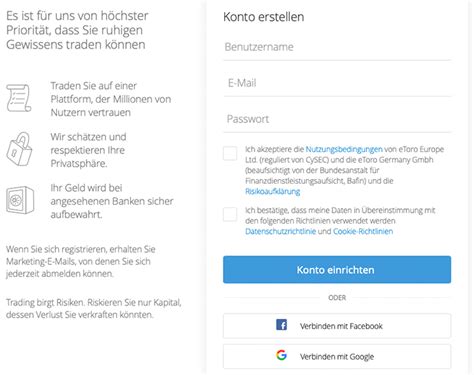
Task: Focus the E-Mail input field
Action: pyautogui.click(x=337, y=83)
